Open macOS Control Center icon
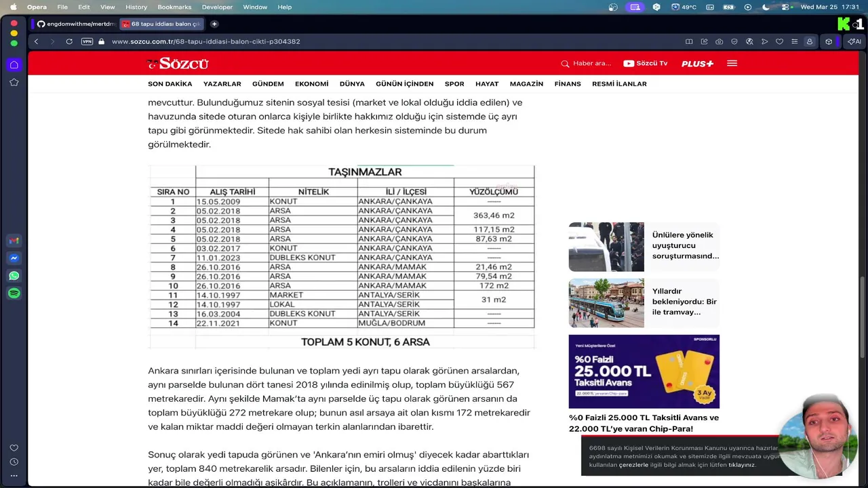 785,7
